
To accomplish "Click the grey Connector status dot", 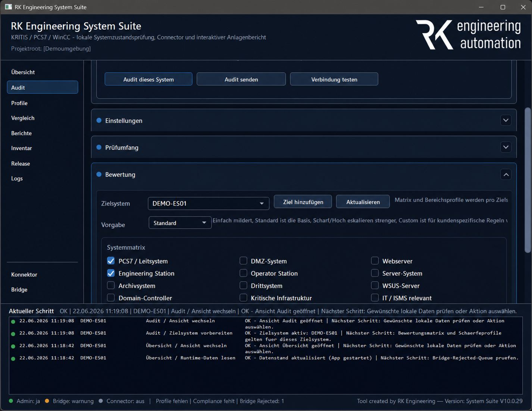I will click(101, 401).
